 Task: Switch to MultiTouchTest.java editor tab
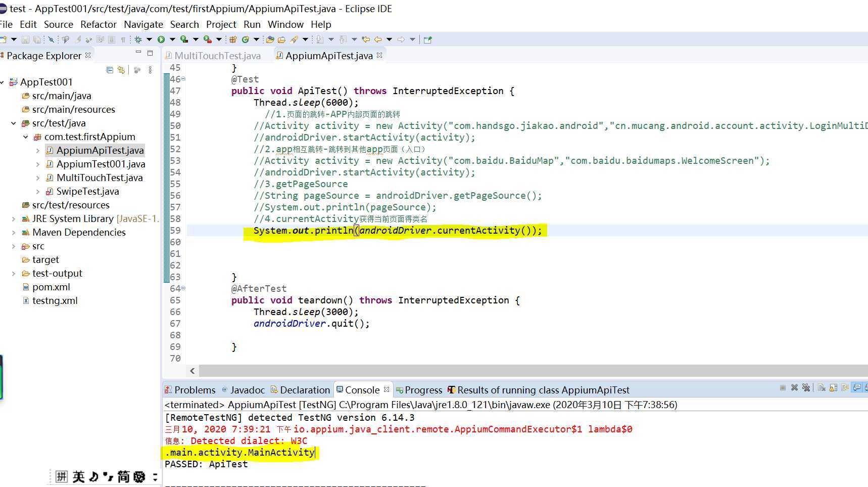pos(213,56)
